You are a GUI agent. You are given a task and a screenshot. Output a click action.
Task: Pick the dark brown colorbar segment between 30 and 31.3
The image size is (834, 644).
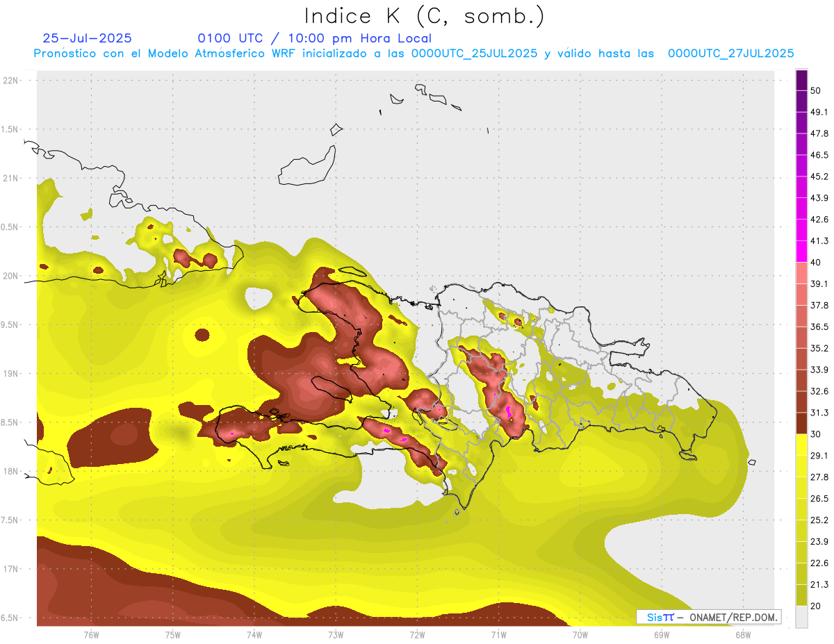point(802,423)
